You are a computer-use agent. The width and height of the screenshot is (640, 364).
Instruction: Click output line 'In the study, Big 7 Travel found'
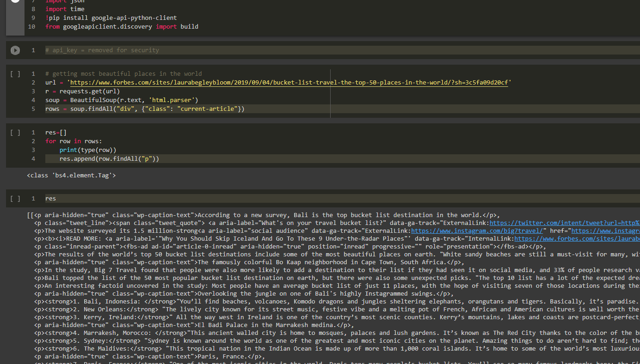(x=337, y=270)
